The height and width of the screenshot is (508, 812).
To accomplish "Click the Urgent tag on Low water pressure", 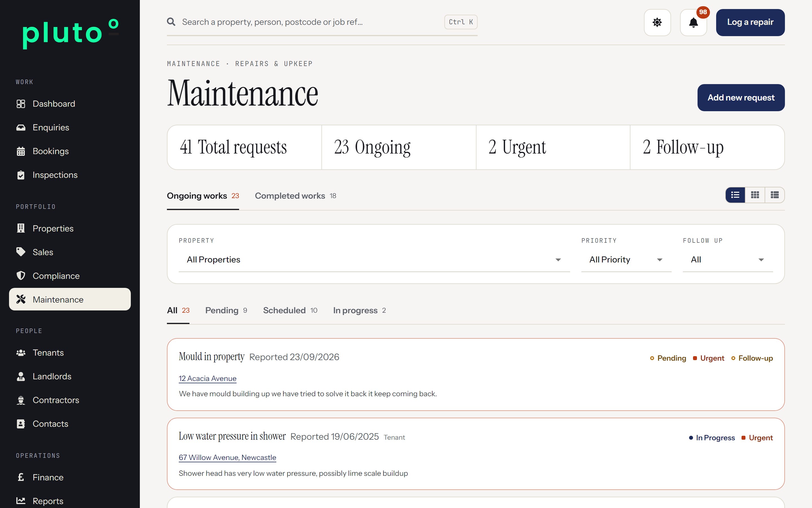I will pyautogui.click(x=757, y=438).
